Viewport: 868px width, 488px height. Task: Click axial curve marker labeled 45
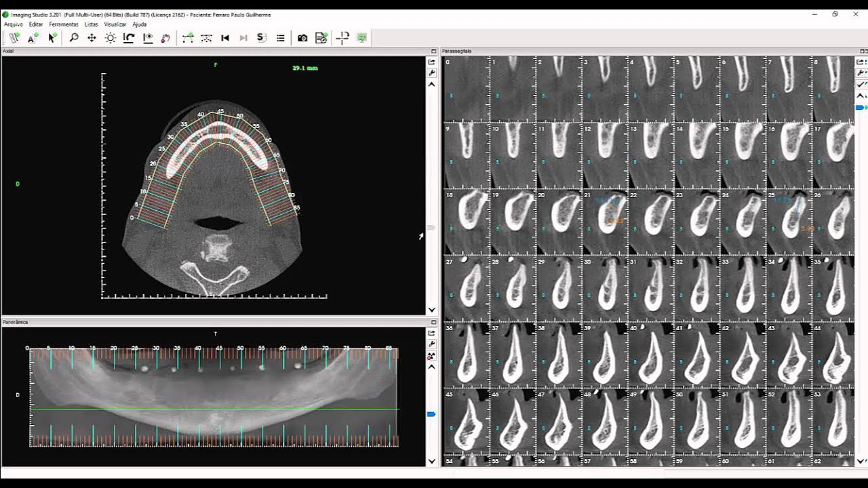tap(220, 111)
